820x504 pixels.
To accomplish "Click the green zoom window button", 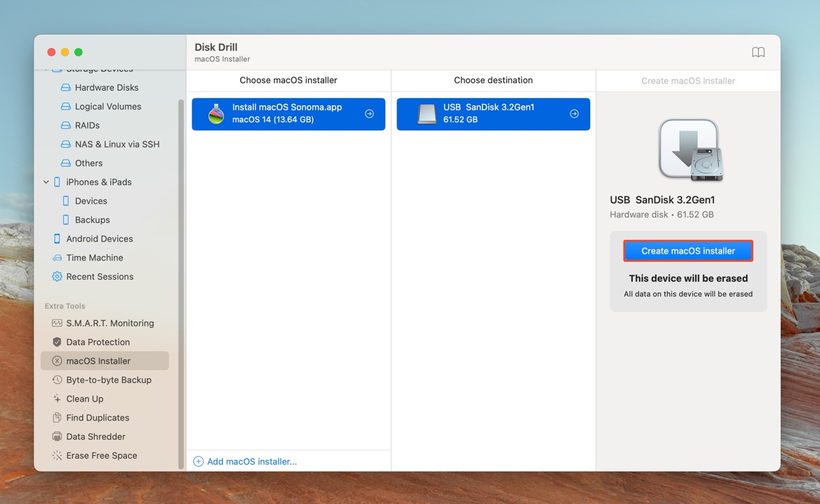I will (78, 52).
